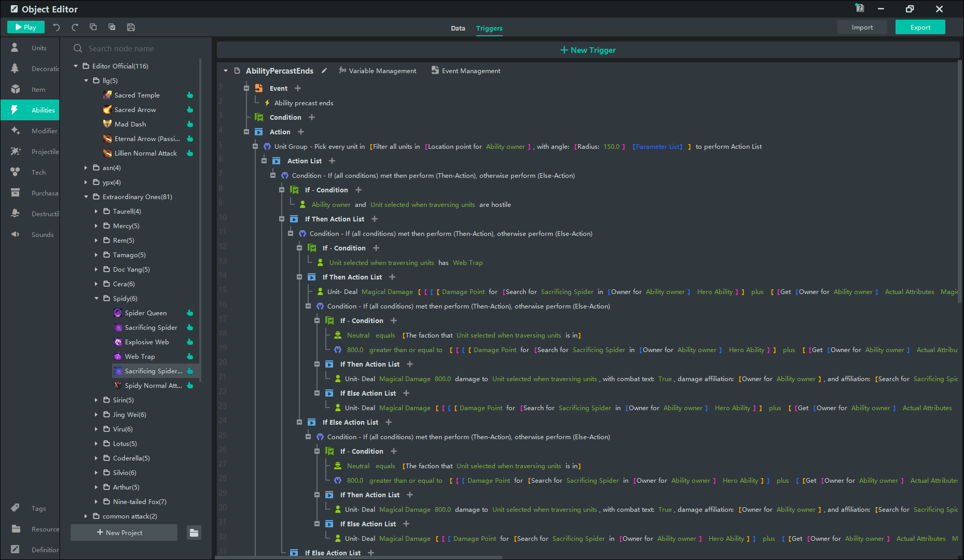Click the save disk icon
The image size is (964, 560).
pyautogui.click(x=131, y=27)
